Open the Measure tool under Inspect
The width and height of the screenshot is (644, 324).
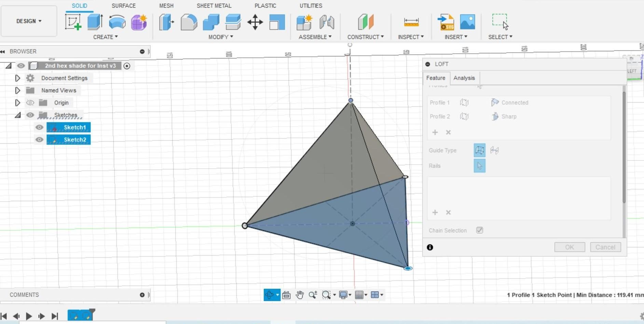coord(411,22)
